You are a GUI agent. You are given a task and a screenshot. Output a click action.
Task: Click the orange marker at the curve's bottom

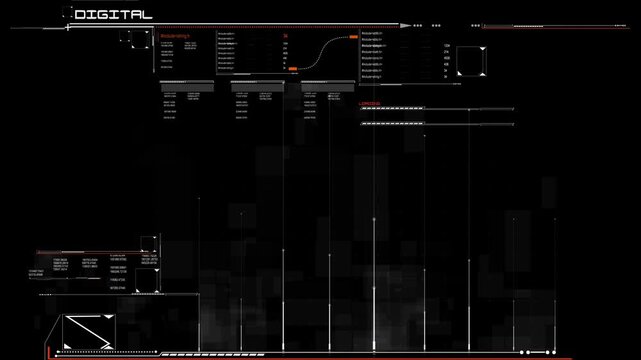pyautogui.click(x=293, y=69)
